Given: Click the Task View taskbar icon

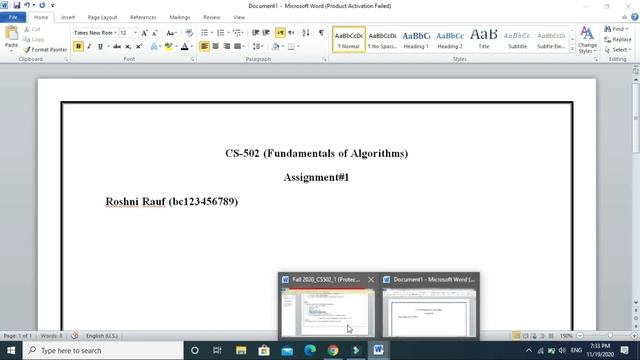Looking at the screenshot, I should click(217, 350).
